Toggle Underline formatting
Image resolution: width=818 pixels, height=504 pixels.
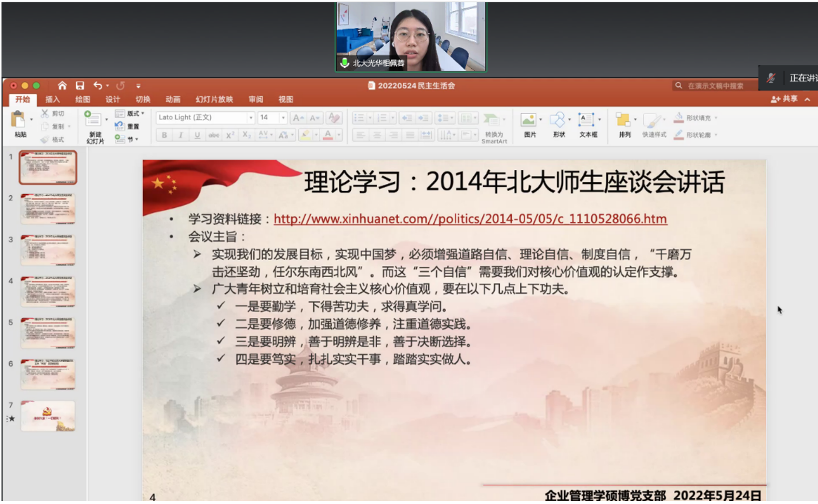[x=197, y=135]
